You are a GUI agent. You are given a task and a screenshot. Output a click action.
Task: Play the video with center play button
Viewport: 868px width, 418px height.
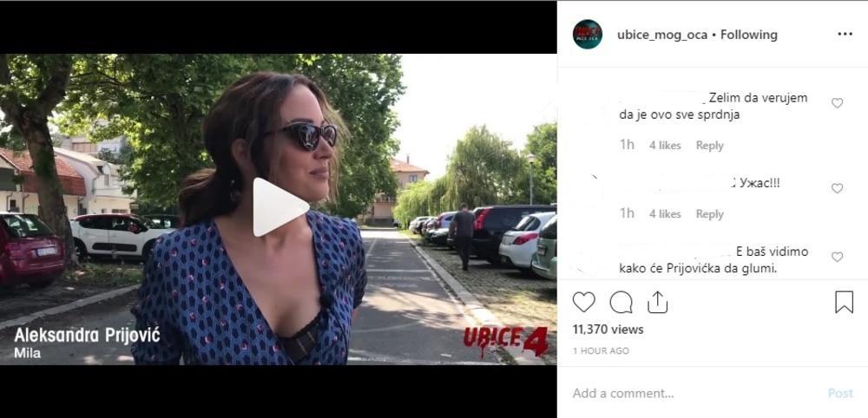[x=279, y=206]
